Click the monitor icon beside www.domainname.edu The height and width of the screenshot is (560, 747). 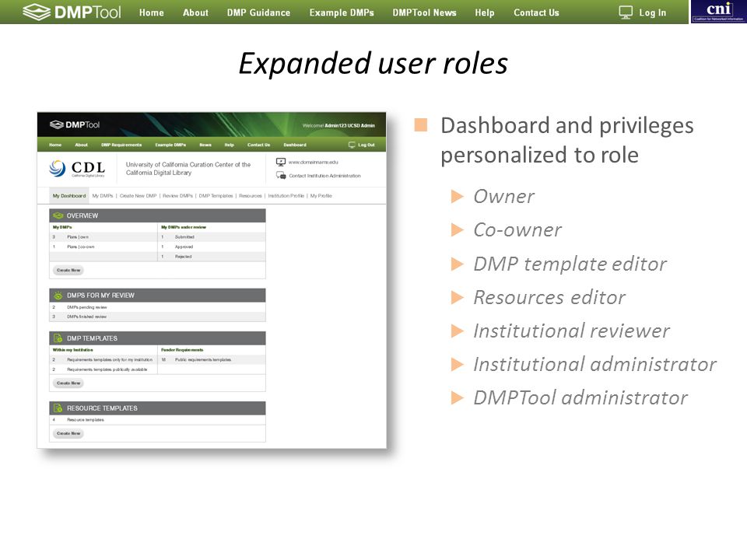(x=281, y=162)
